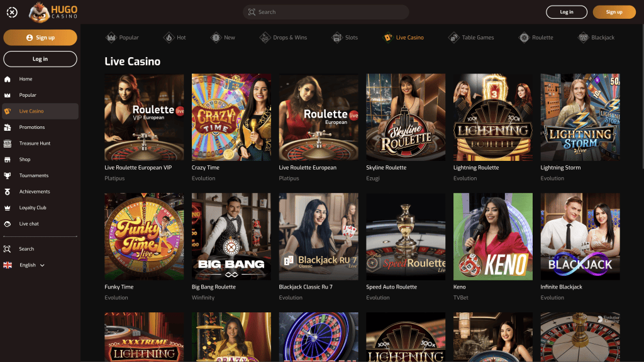Image resolution: width=644 pixels, height=362 pixels.
Task: Click the Hot flame icon in the category bar
Action: point(169,37)
